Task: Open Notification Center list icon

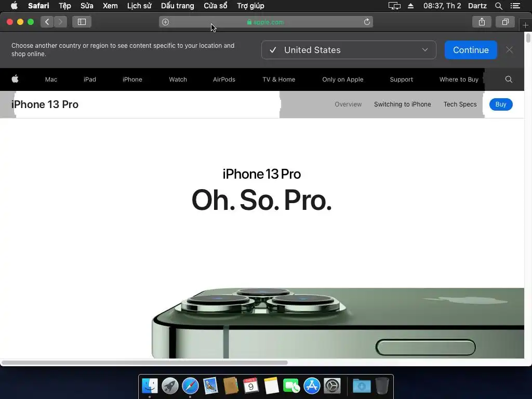Action: click(515, 6)
